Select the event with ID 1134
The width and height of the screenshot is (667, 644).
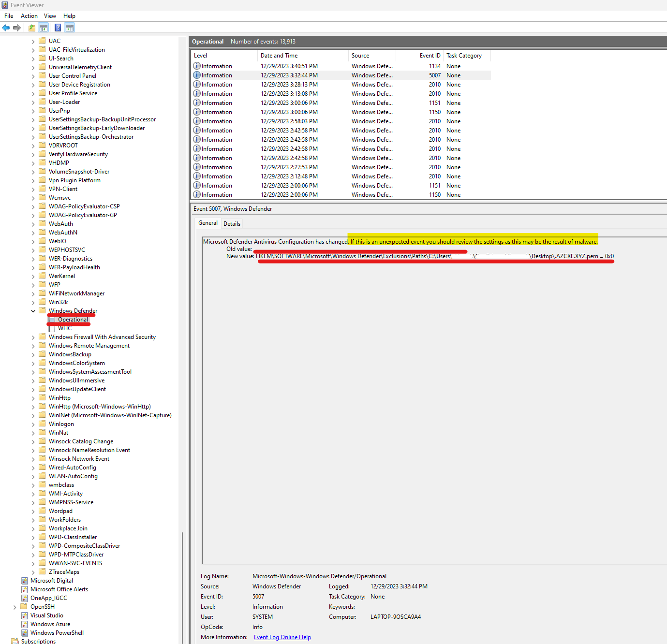click(x=341, y=66)
